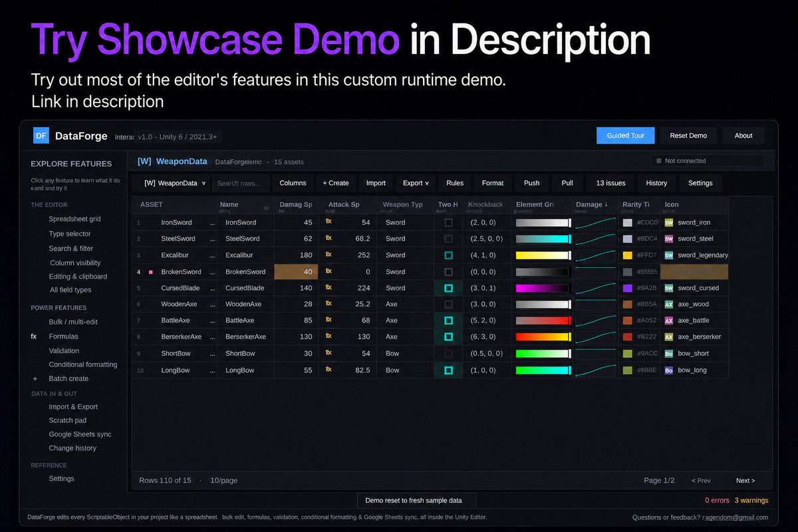Click the IronSword damage curve preview
Image resolution: width=798 pixels, height=532 pixels.
[595, 223]
